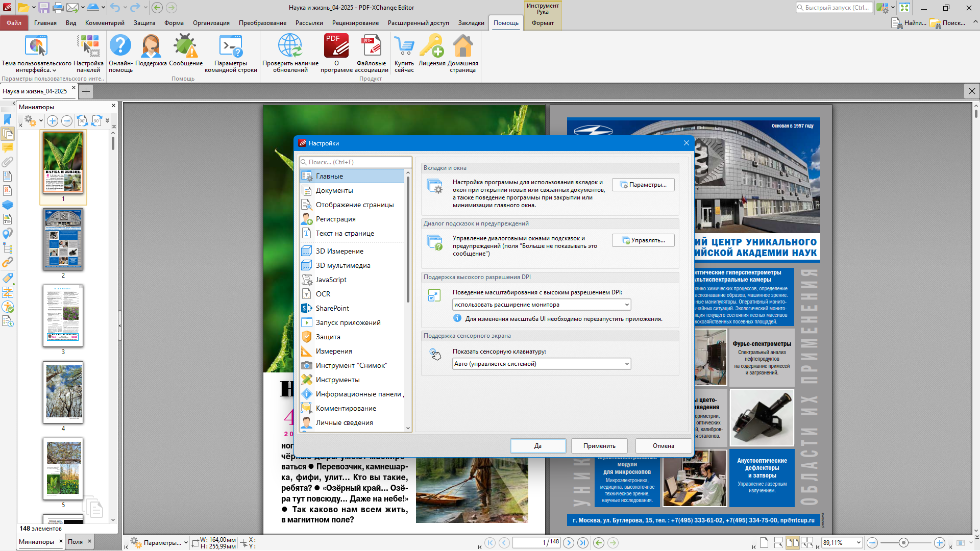This screenshot has height=551, width=980.
Task: Click the Применить button
Action: point(599,446)
